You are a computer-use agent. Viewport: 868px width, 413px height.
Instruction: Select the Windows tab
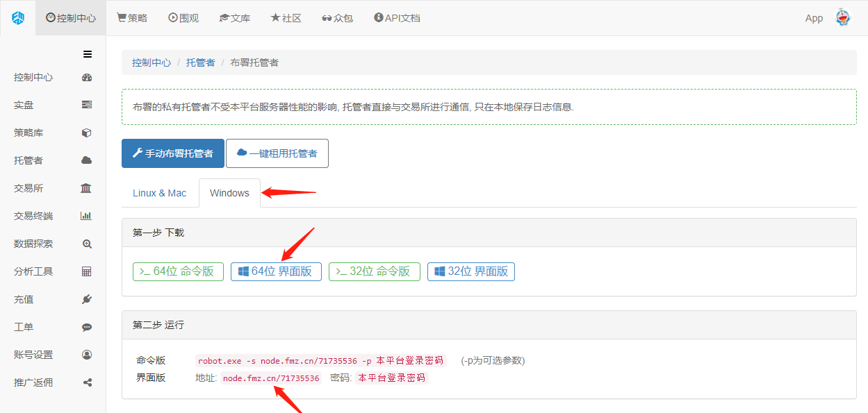click(229, 193)
